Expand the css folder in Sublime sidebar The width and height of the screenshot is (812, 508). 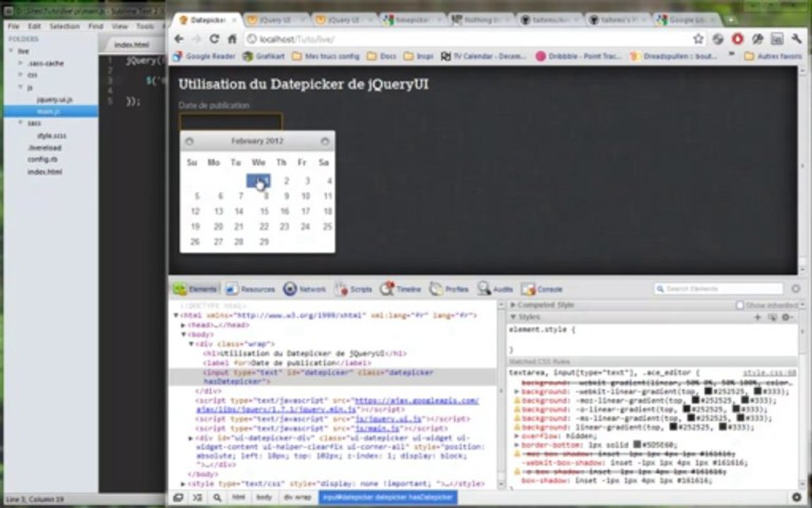(x=20, y=75)
